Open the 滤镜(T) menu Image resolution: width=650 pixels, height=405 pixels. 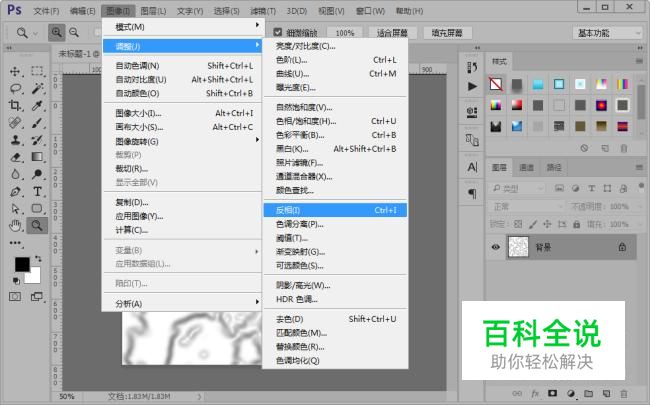point(263,11)
